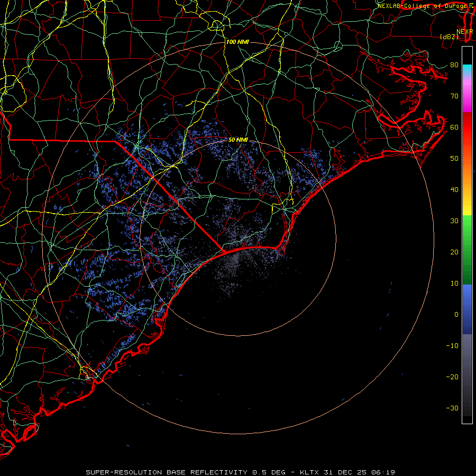Click the -10 value on the dBZ scale
This screenshot has height=476, width=476.
pos(452,346)
